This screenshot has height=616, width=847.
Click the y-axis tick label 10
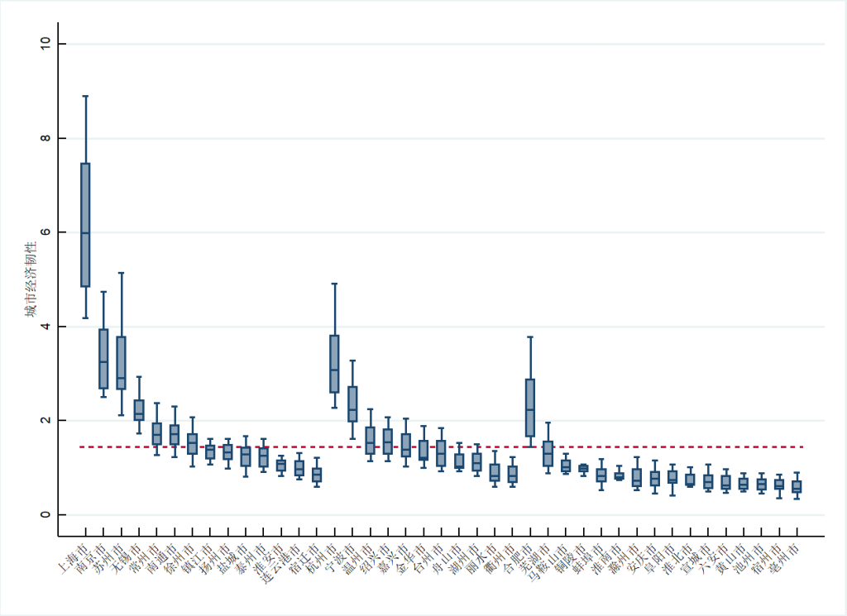coord(45,44)
